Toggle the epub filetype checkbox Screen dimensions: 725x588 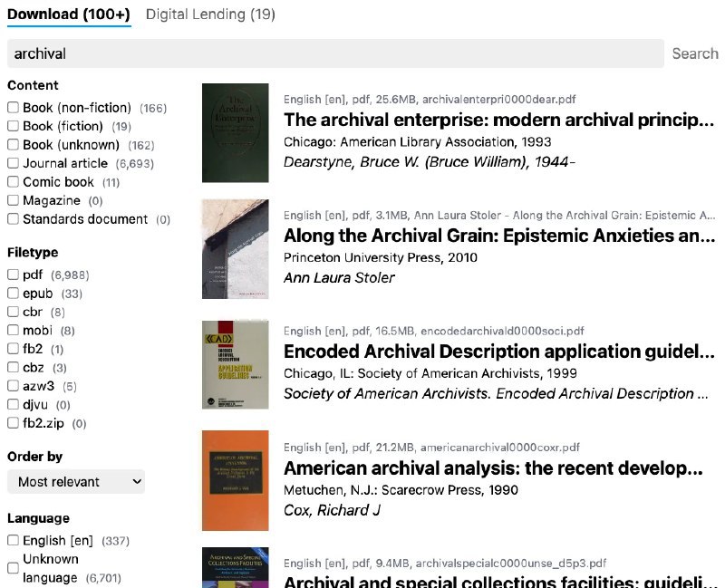(x=14, y=294)
